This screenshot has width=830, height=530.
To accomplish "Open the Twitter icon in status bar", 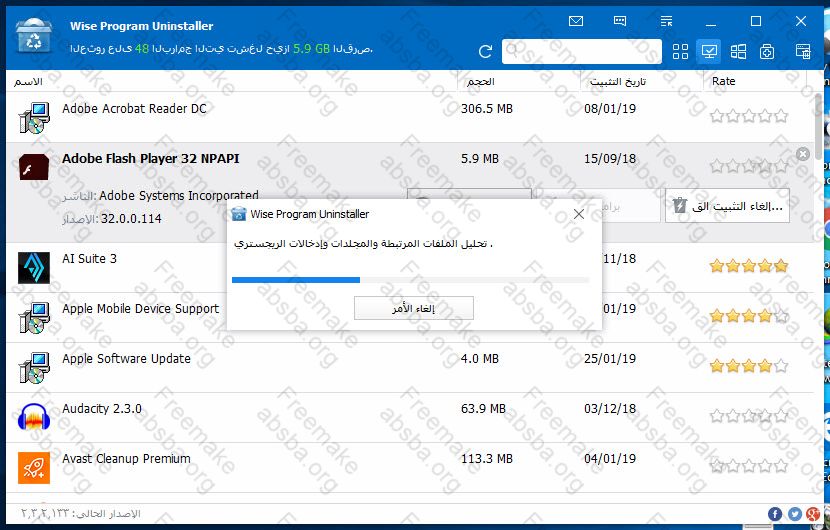I will pos(795,514).
